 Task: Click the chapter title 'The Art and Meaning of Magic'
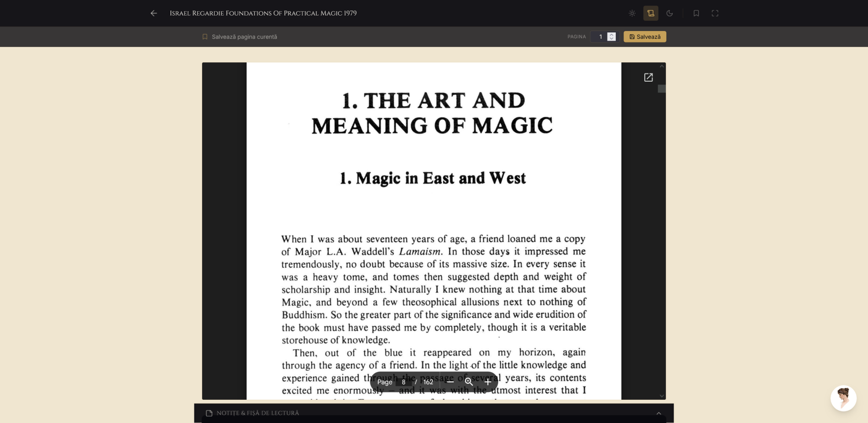[432, 113]
